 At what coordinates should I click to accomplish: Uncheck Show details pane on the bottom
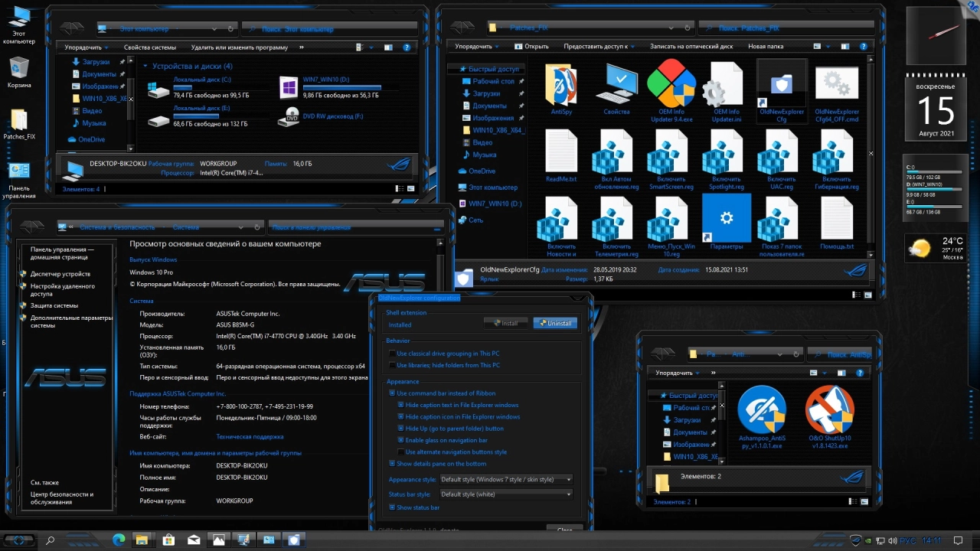392,464
